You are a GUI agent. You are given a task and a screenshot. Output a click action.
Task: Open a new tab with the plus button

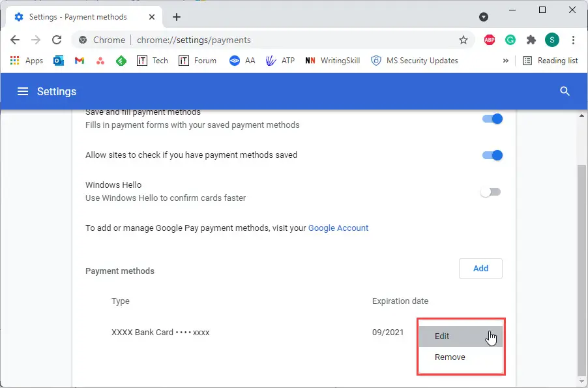(x=177, y=17)
